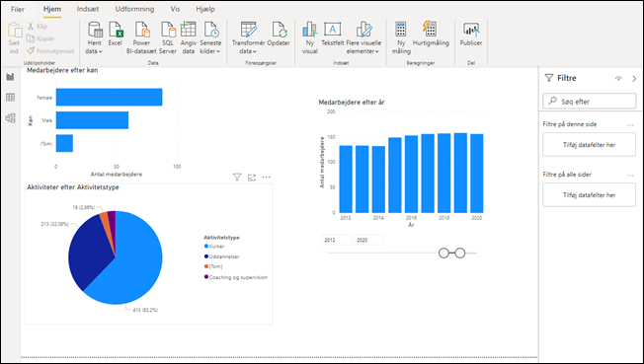Screen dimensions: 644x364
Task: Open the Udformning tab
Action: click(x=134, y=9)
